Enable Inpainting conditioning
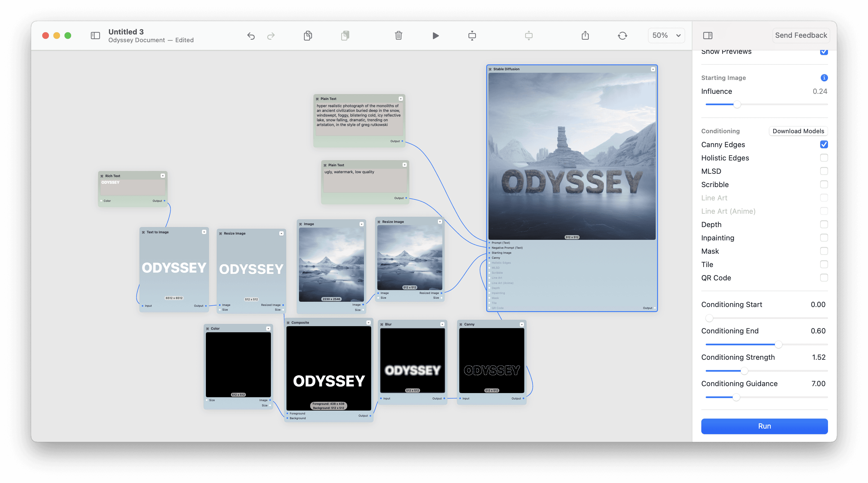 pos(824,238)
